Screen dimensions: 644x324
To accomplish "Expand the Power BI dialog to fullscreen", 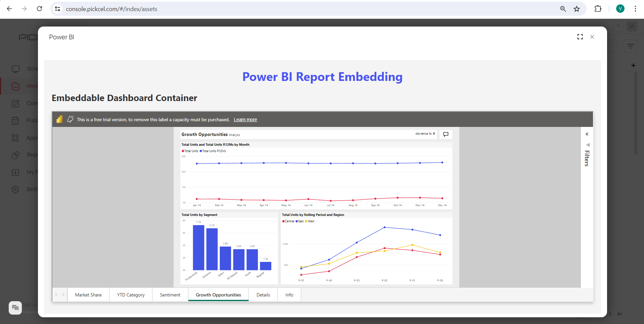I will pyautogui.click(x=580, y=37).
